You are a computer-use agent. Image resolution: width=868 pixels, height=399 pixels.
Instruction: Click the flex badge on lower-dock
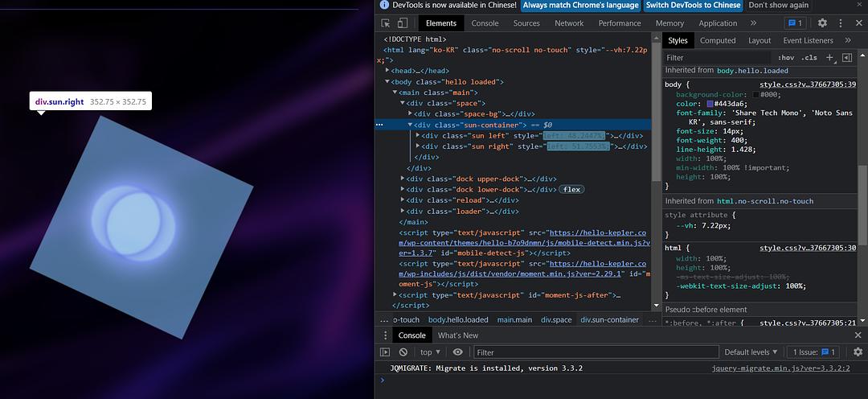click(572, 190)
